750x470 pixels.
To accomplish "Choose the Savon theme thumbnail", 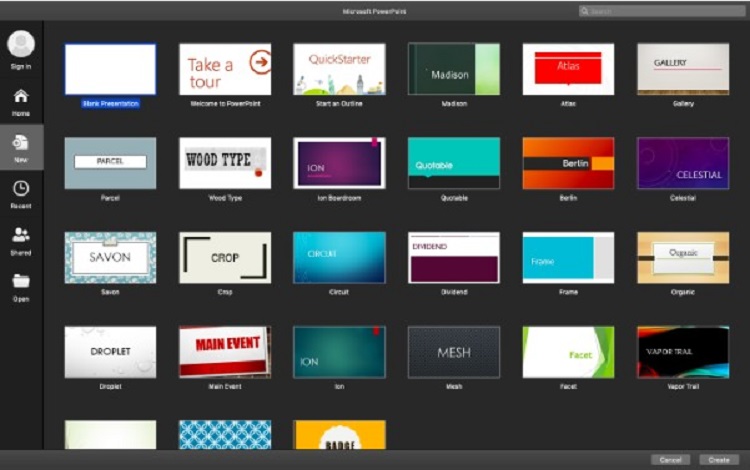I will click(x=110, y=258).
